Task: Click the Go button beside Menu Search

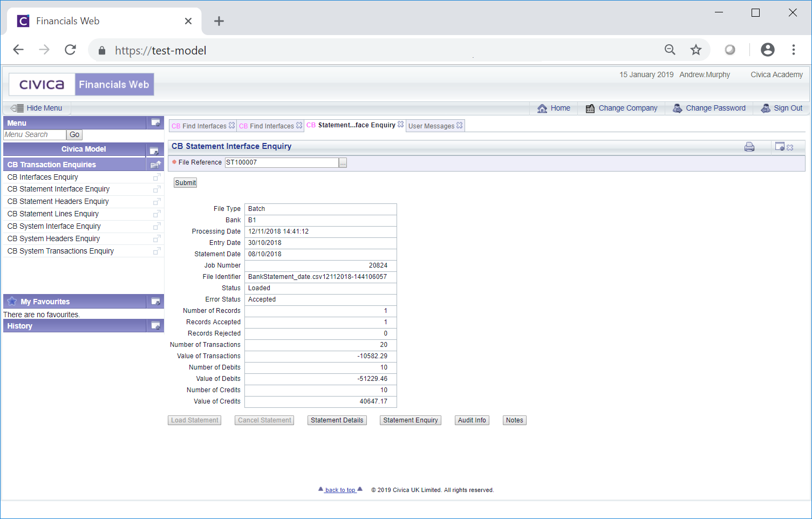Action: coord(74,135)
